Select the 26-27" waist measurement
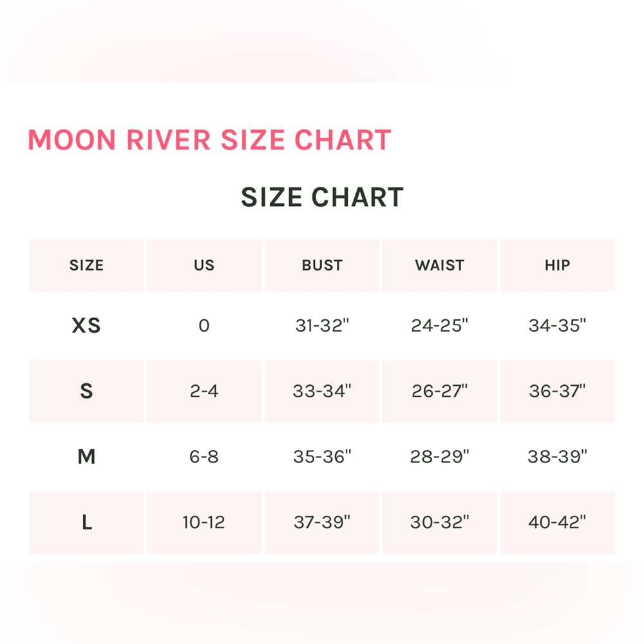Viewport: 644px width, 644px height. click(440, 391)
